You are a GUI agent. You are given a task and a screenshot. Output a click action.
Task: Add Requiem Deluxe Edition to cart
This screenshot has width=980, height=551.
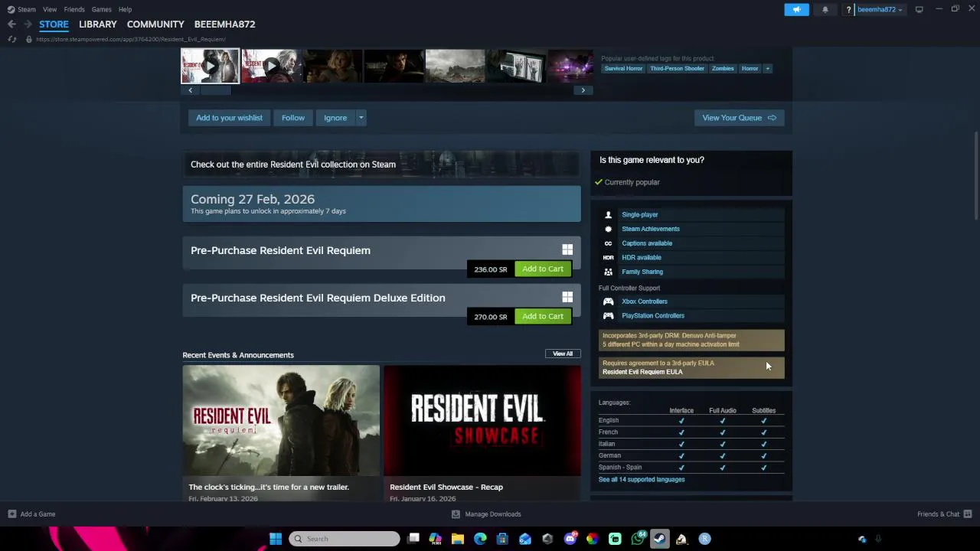[543, 316]
